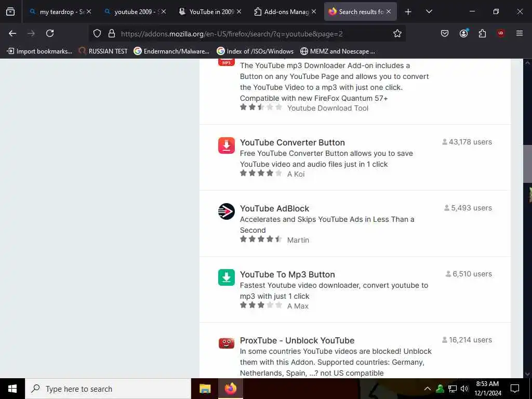
Task: Click star rating of YouTube AdBlock
Action: pos(261,239)
